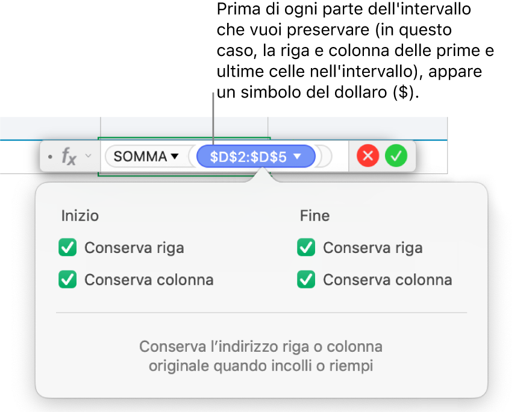This screenshot has height=412, width=532.
Task: Open the chevron menu beside fx
Action: coord(88,157)
